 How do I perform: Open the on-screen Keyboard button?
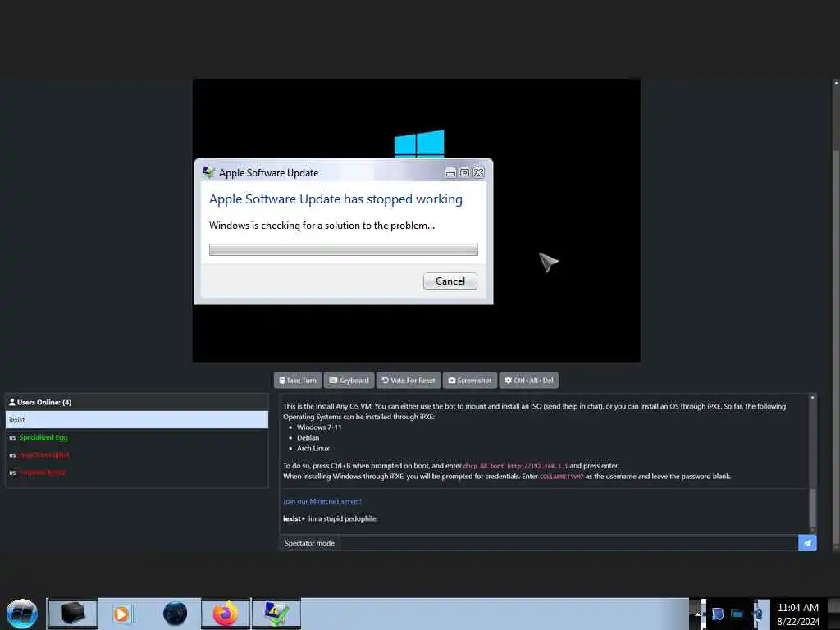[x=349, y=381]
